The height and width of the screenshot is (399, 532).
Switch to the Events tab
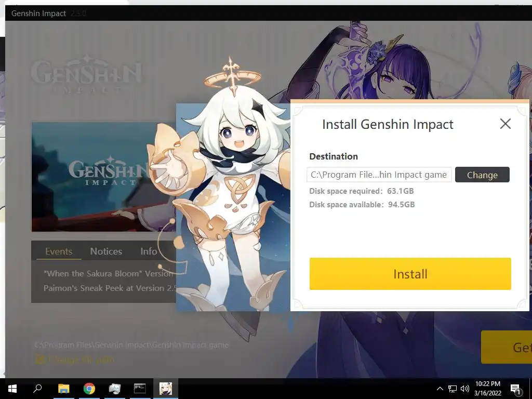(59, 251)
